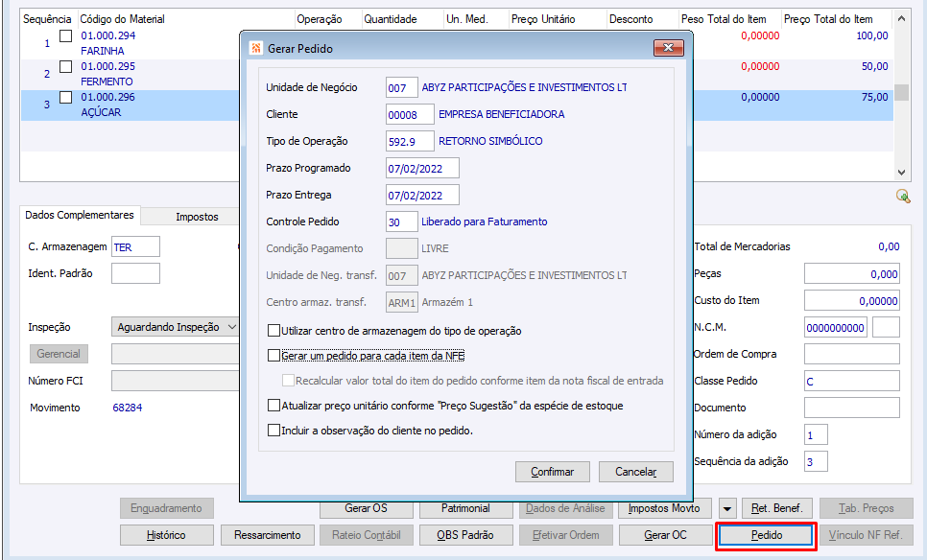
Task: Click the Peças value field
Action: point(852,273)
